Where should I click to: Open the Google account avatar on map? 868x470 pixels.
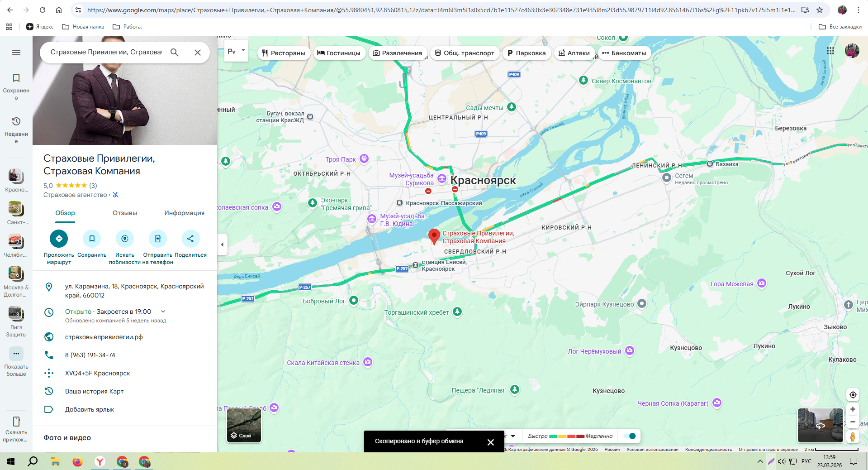click(852, 51)
